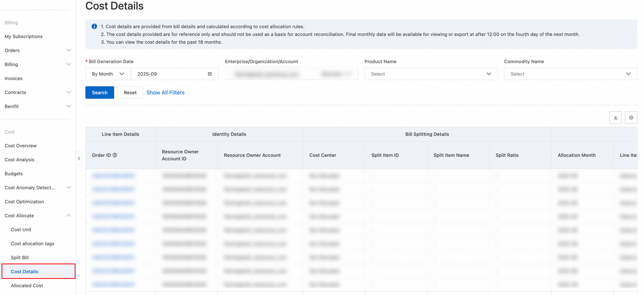Click the download export icon

615,118
